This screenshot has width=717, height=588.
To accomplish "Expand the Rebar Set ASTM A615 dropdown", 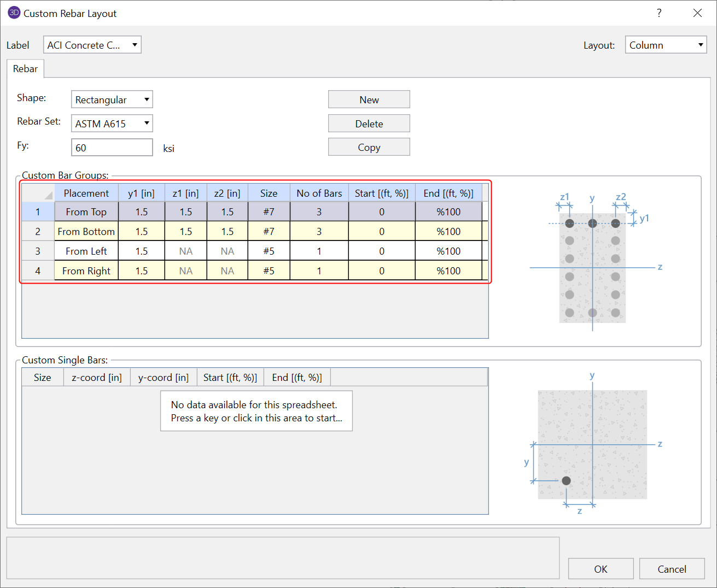I will [x=112, y=124].
